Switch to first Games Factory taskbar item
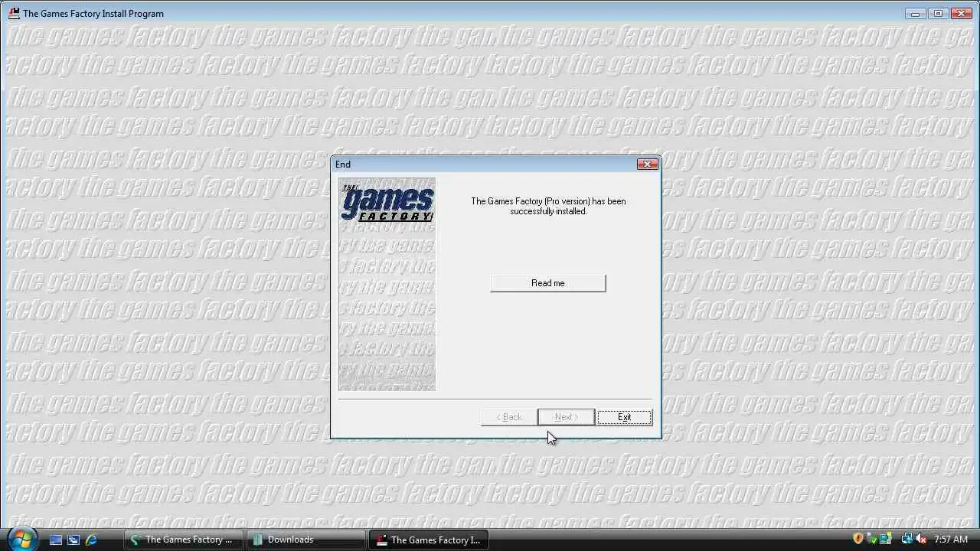This screenshot has height=551, width=980. (183, 540)
